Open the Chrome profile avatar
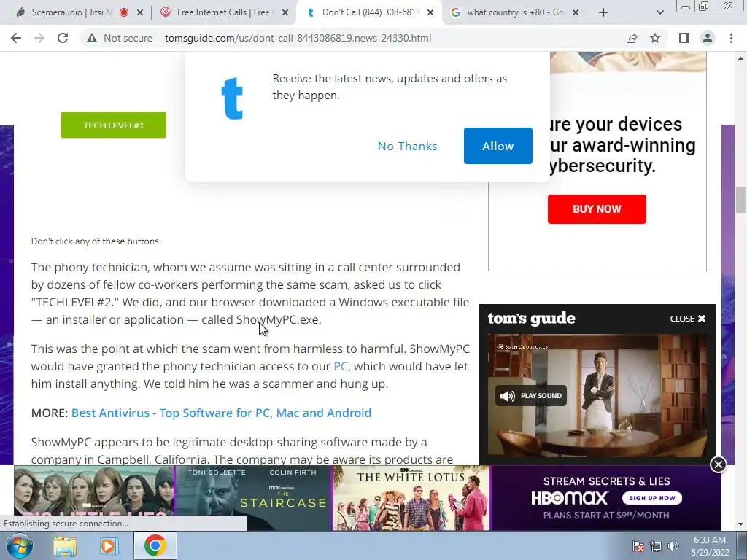 pyautogui.click(x=708, y=38)
